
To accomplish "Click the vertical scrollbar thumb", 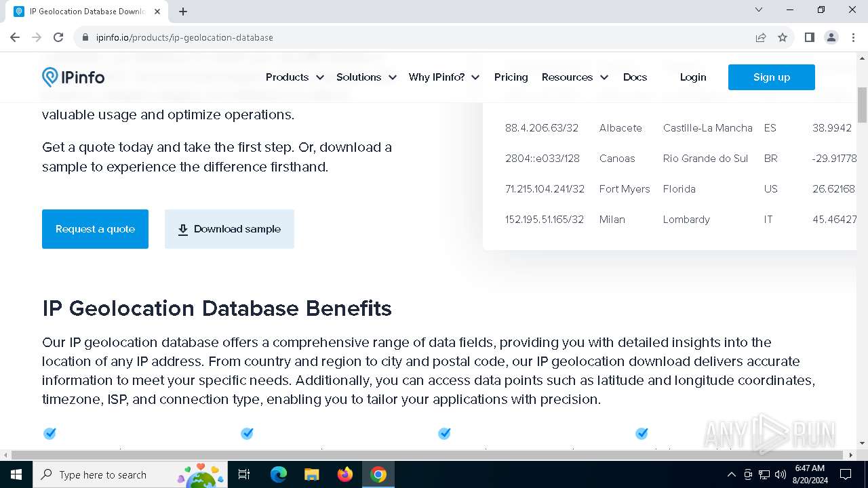I will coord(863,105).
